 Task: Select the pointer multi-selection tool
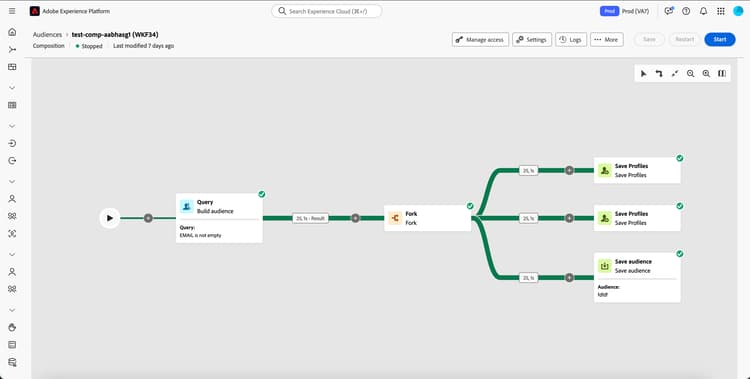(643, 73)
